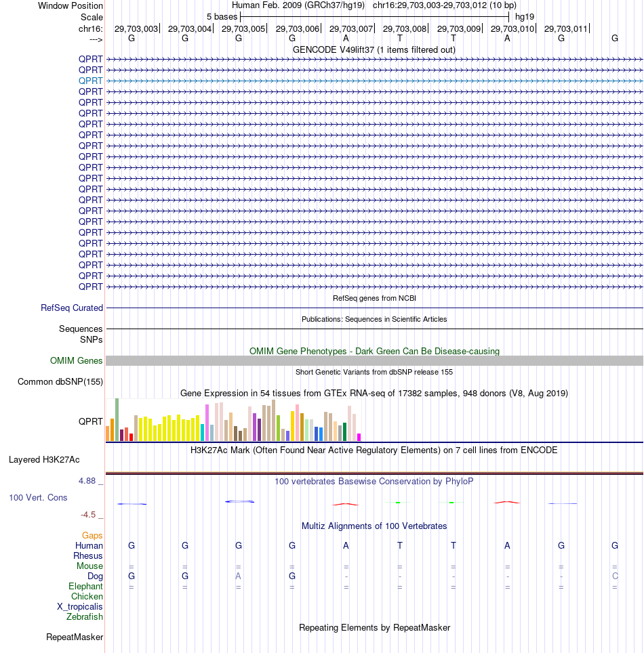Select the Dog species row label
Viewport: 644px width, 653px height.
click(95, 576)
